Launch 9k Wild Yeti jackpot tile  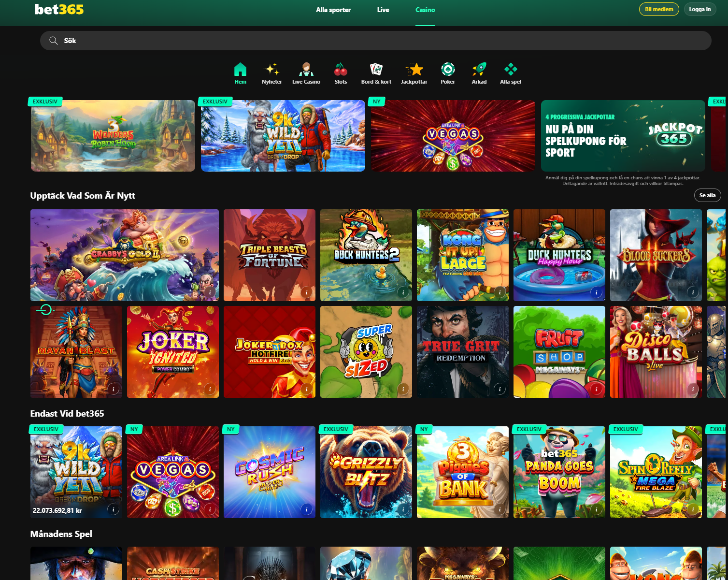pos(76,472)
